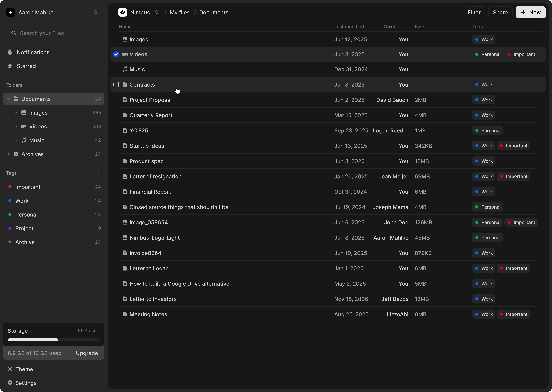Click the plus icon next to Tags
The height and width of the screenshot is (392, 552).
[98, 173]
